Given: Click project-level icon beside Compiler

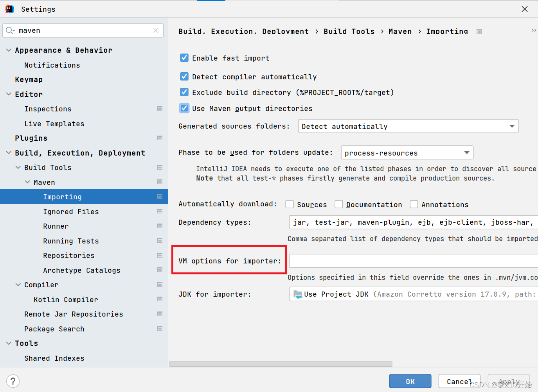Looking at the screenshot, I should 160,285.
